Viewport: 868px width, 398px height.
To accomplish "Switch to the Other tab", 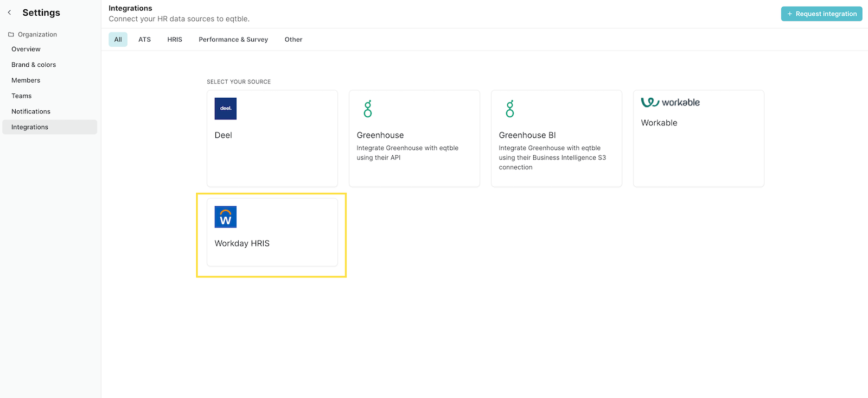I will tap(293, 39).
